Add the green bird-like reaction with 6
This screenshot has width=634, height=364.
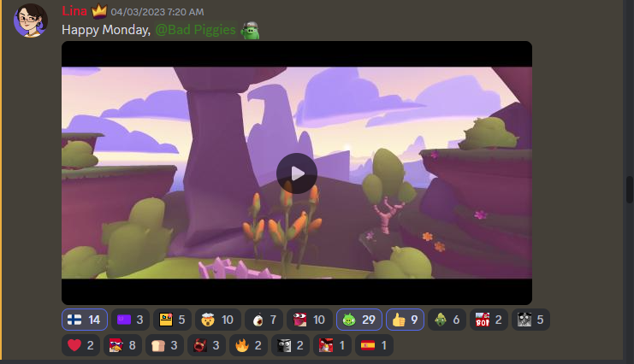point(447,320)
